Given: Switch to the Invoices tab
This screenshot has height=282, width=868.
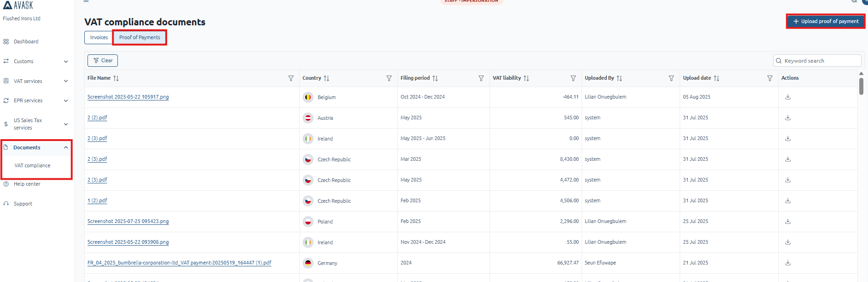Looking at the screenshot, I should pyautogui.click(x=99, y=38).
